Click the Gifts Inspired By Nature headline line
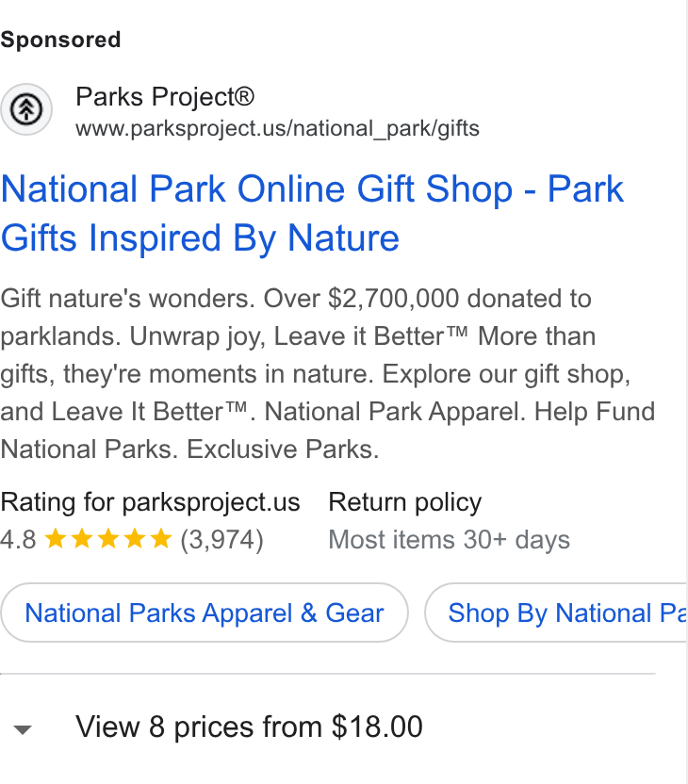This screenshot has height=784, width=688. pos(200,238)
